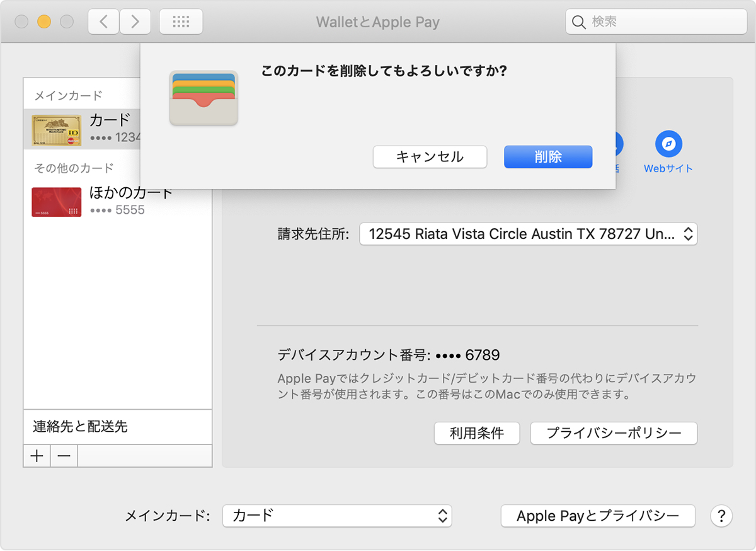Click the メインカード section header
Image resolution: width=756 pixels, height=551 pixels.
(x=68, y=96)
